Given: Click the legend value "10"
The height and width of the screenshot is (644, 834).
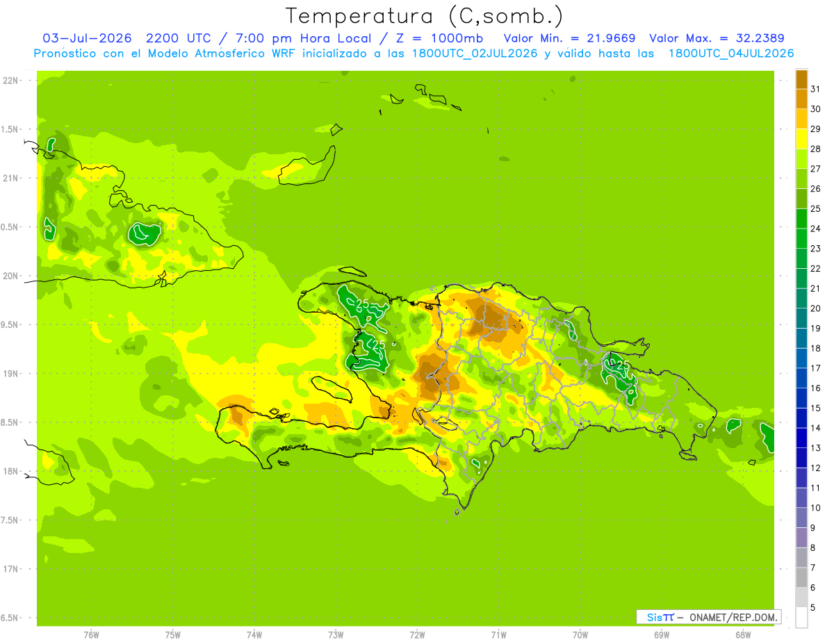Looking at the screenshot, I should 816,508.
